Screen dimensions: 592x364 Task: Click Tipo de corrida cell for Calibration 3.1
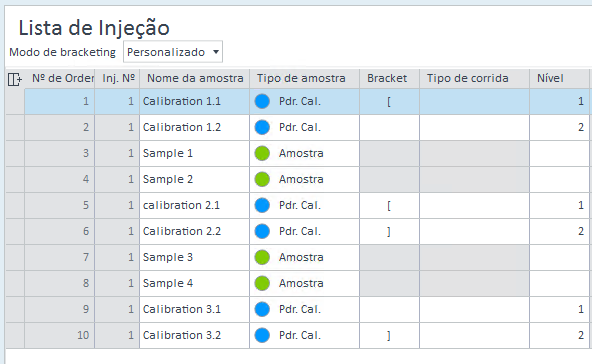pos(474,309)
